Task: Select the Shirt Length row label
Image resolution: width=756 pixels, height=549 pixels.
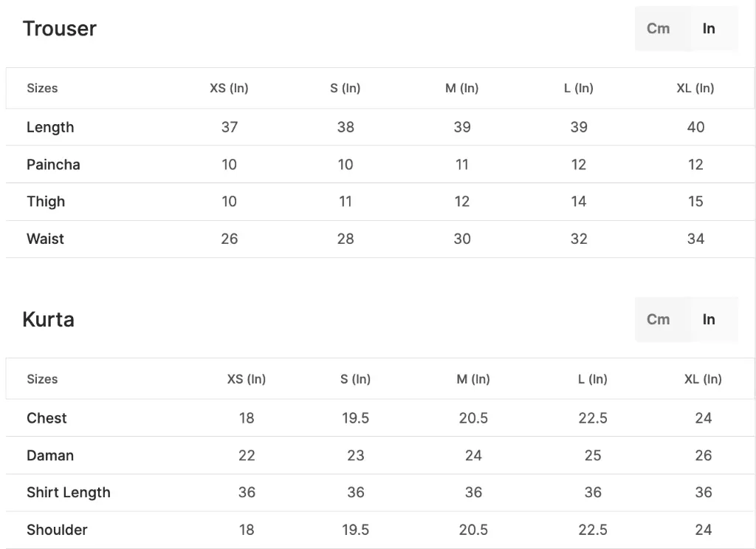Action: point(69,493)
